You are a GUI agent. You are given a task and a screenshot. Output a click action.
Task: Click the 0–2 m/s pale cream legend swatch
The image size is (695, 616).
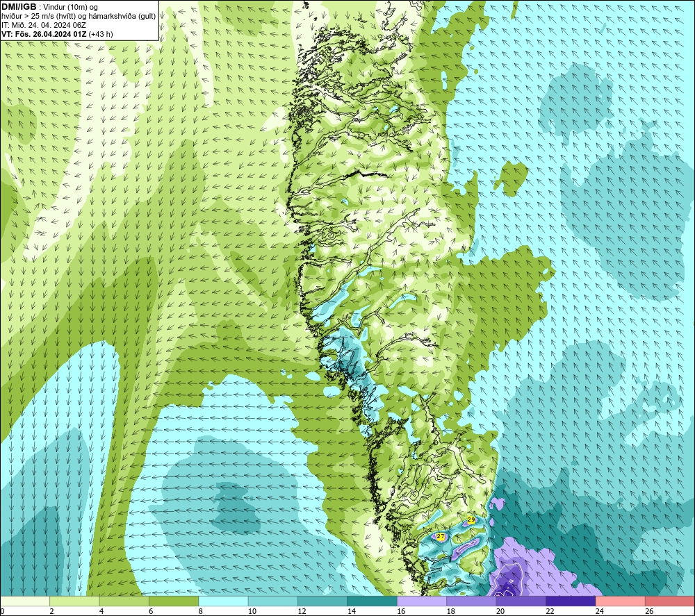(x=25, y=601)
